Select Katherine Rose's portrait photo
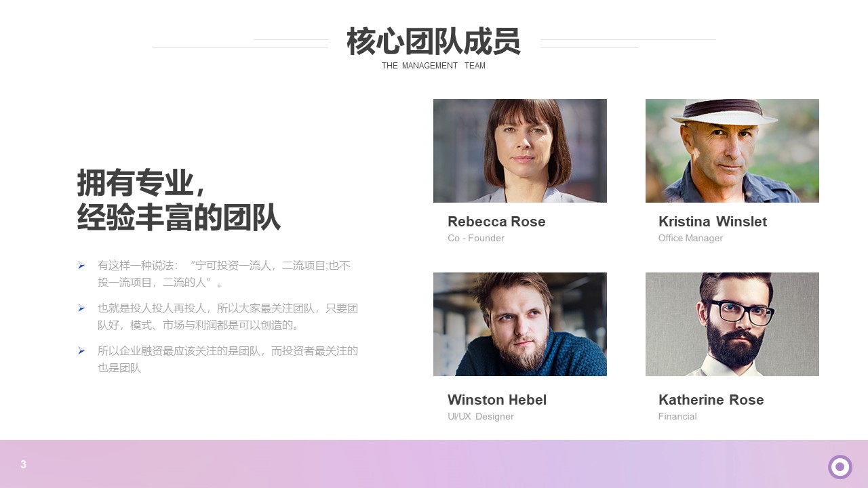This screenshot has width=868, height=488. coord(732,324)
